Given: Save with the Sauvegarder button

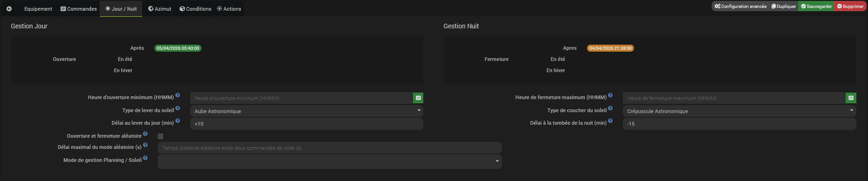Looking at the screenshot, I should [x=816, y=6].
